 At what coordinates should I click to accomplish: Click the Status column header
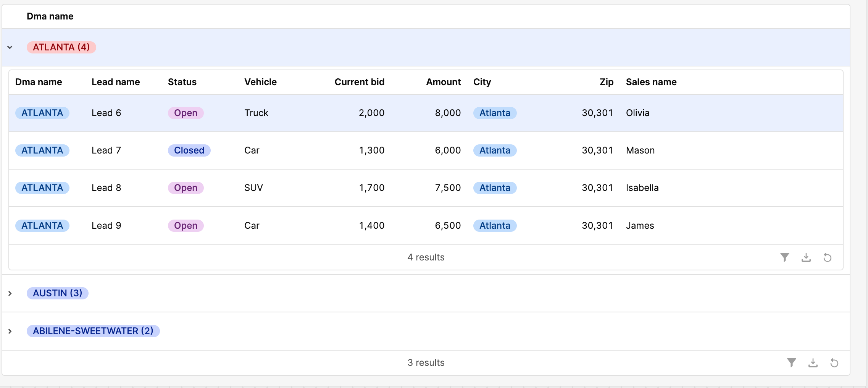pos(182,82)
